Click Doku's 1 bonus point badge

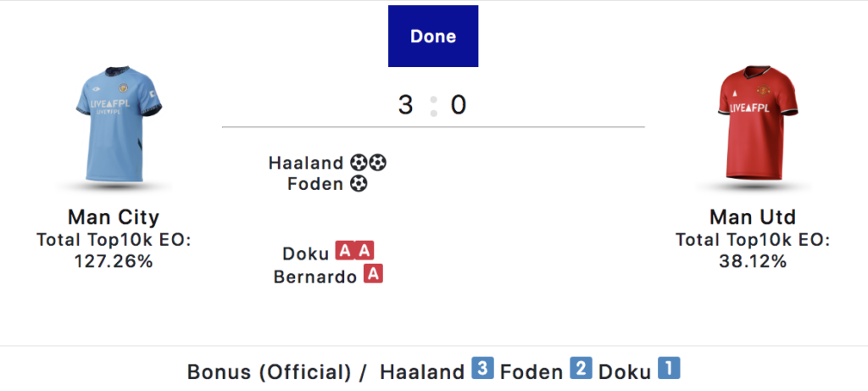(669, 369)
